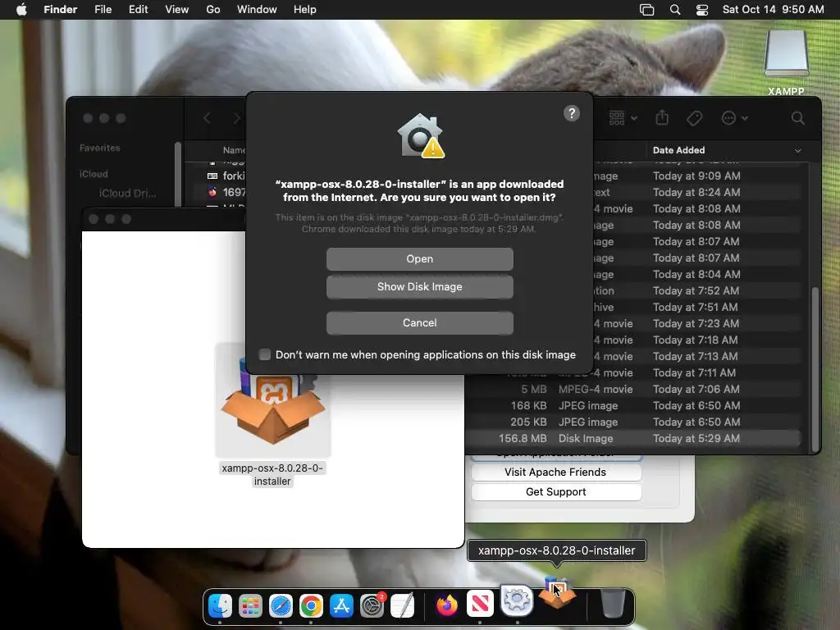Open the File menu
The height and width of the screenshot is (630, 840).
[103, 10]
